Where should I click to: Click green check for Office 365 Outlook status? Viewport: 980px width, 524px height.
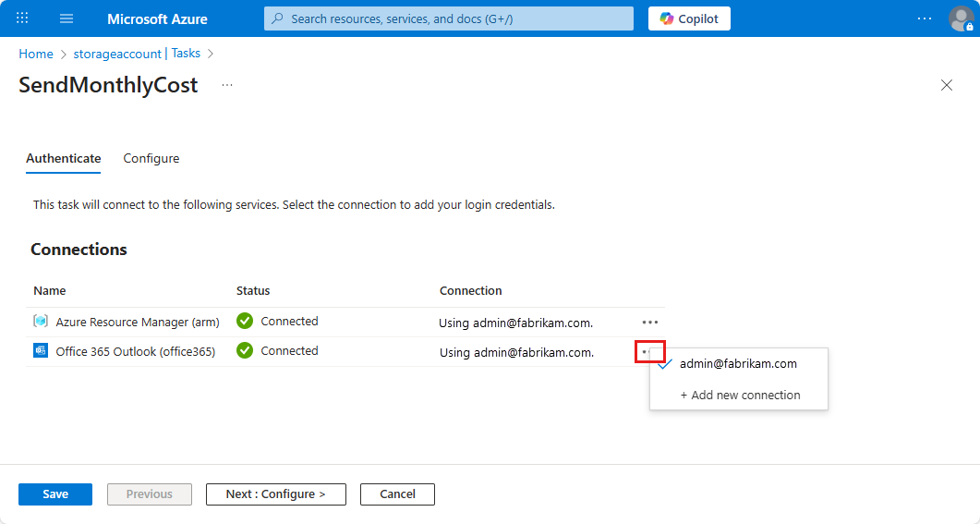[x=245, y=351]
